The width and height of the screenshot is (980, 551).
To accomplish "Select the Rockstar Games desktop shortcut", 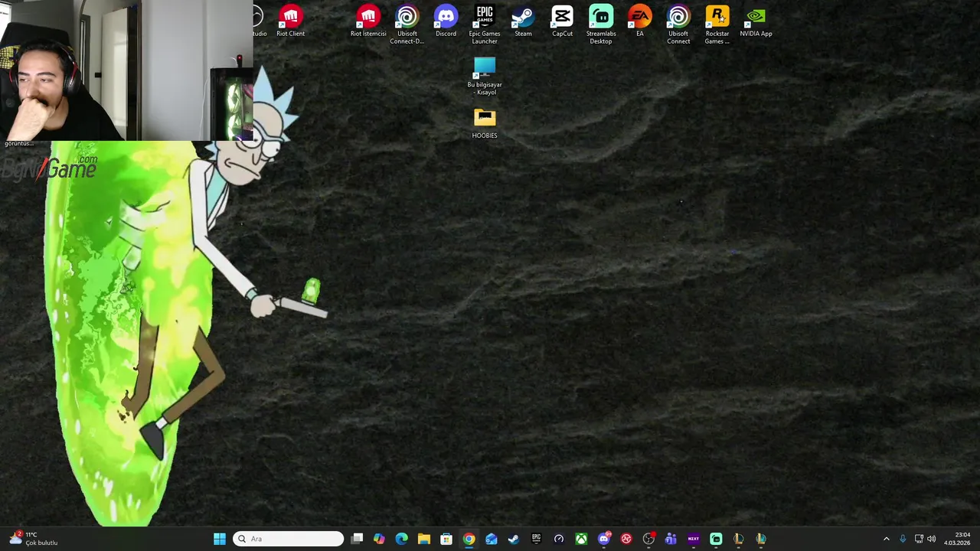I will (717, 25).
